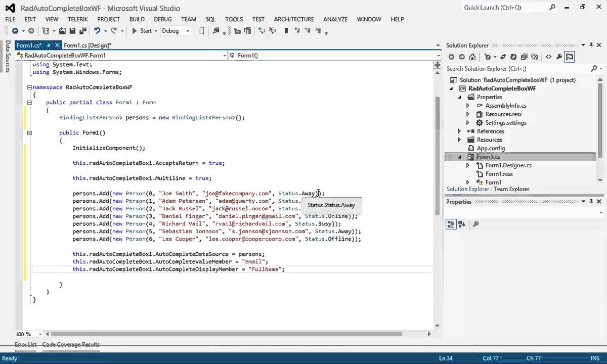Image resolution: width=607 pixels, height=364 pixels.
Task: Collapse the public Form1() constructor region
Action: 29,132
